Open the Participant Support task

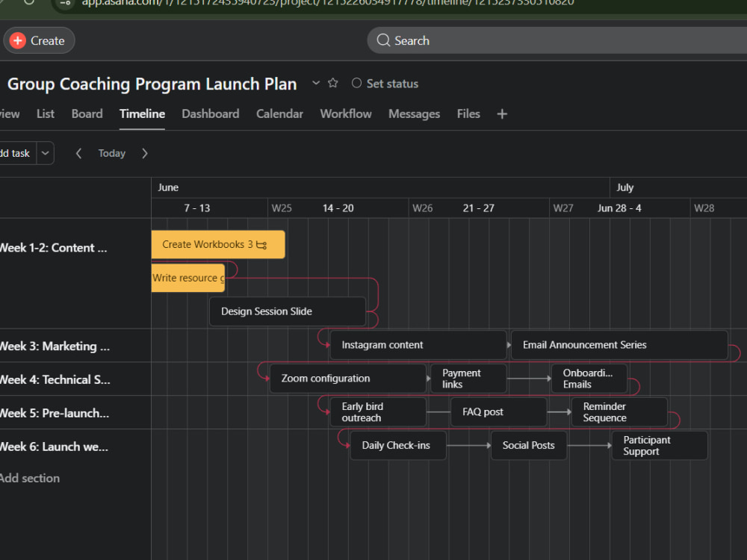(x=660, y=445)
